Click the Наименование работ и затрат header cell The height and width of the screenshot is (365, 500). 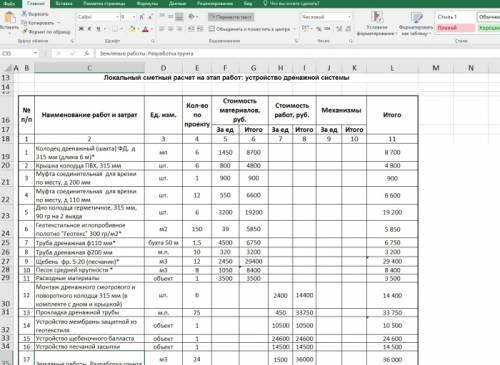[x=89, y=115]
